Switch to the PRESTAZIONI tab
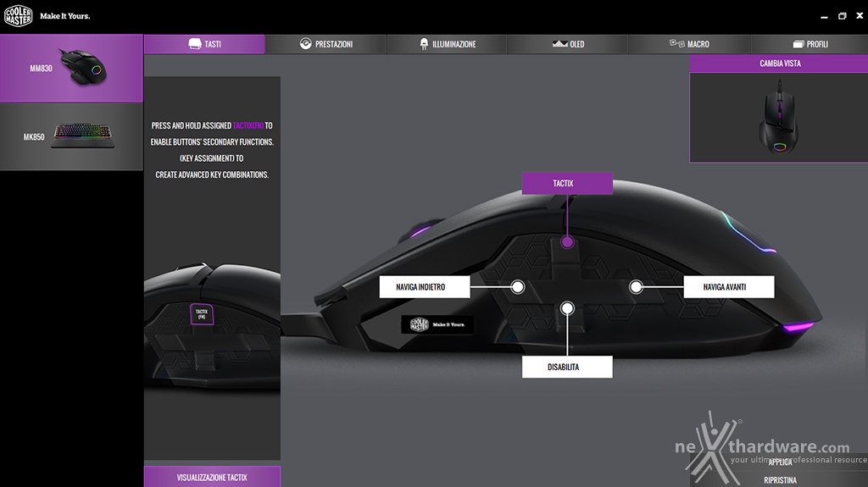 coord(325,44)
